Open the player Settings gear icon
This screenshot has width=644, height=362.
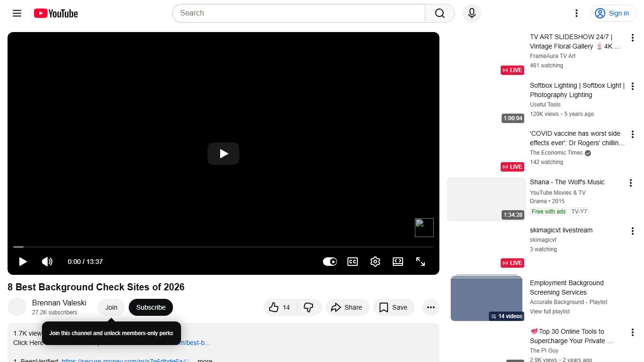[375, 262]
